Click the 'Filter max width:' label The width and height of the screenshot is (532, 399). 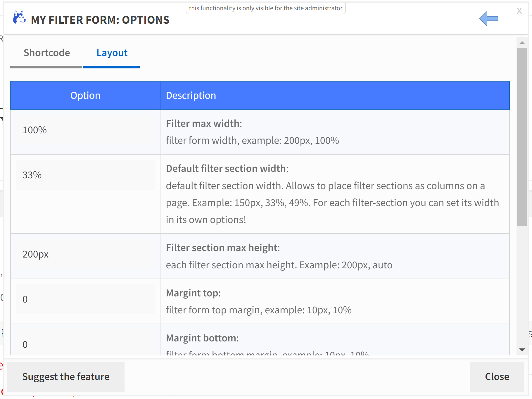[x=204, y=123]
